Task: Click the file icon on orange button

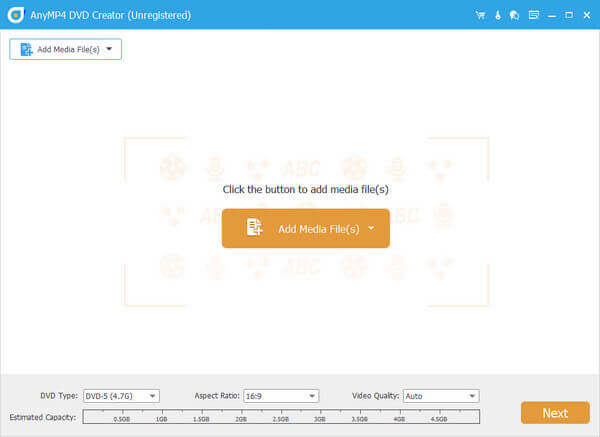Action: coord(254,227)
